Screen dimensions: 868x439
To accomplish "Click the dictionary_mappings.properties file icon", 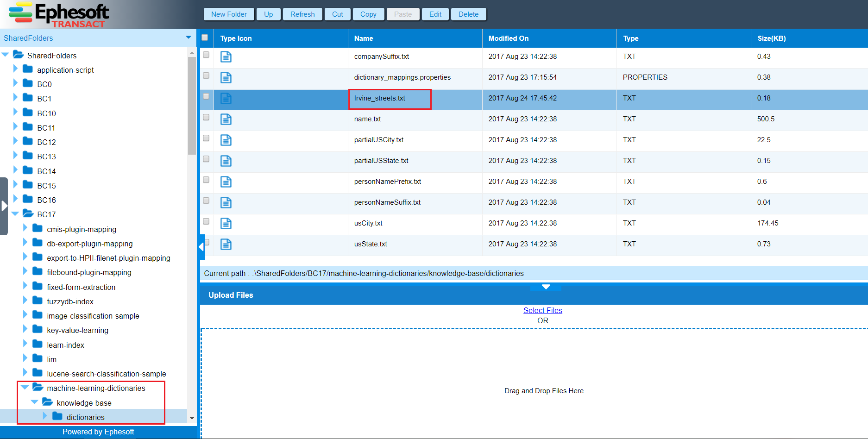I will tap(226, 78).
